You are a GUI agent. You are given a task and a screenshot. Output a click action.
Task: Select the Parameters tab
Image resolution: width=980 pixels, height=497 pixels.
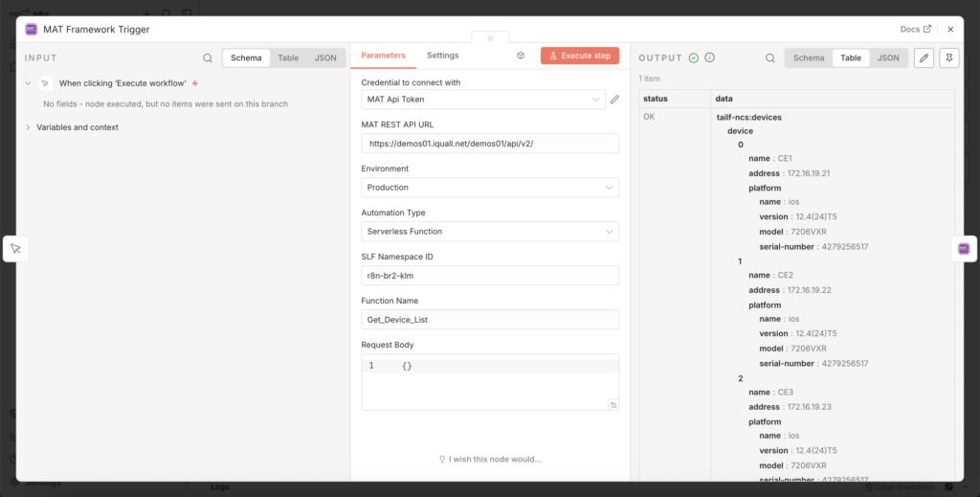coord(383,56)
